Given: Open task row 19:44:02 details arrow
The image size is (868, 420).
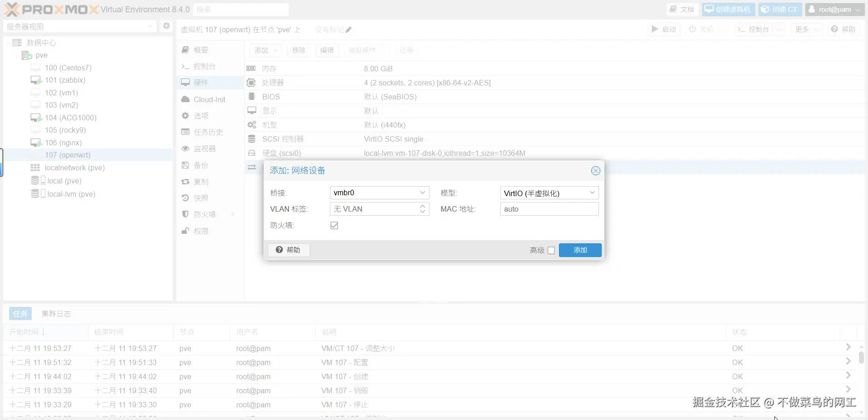Looking at the screenshot, I should [x=848, y=376].
